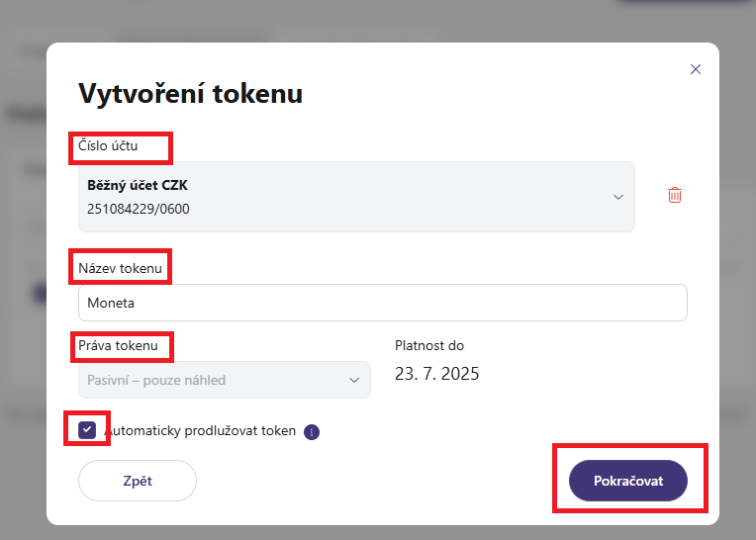Focus the Moneta token name field
This screenshot has height=540, width=756.
(383, 303)
